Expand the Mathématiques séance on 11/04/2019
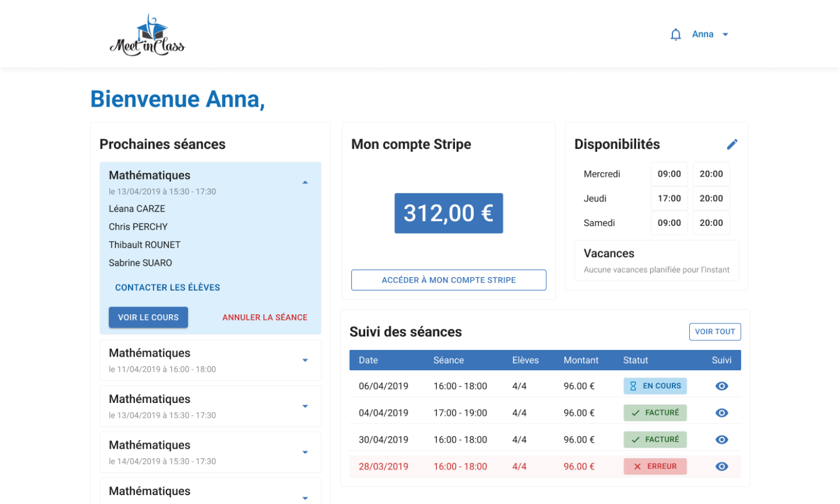 tap(305, 360)
